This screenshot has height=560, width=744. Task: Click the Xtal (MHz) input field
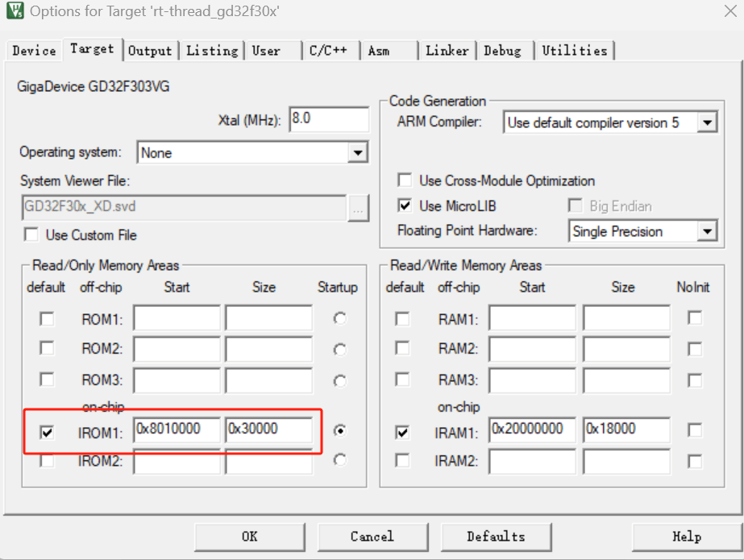[x=328, y=119]
